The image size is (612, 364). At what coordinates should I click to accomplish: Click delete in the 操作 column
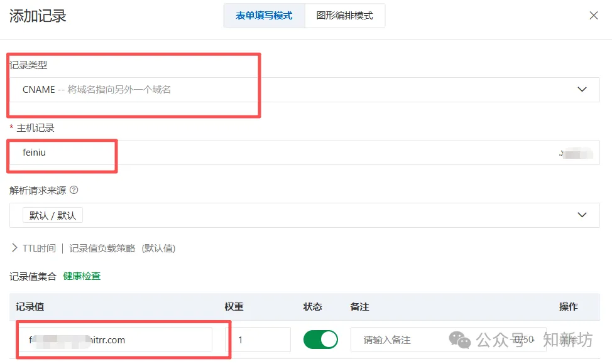point(567,339)
